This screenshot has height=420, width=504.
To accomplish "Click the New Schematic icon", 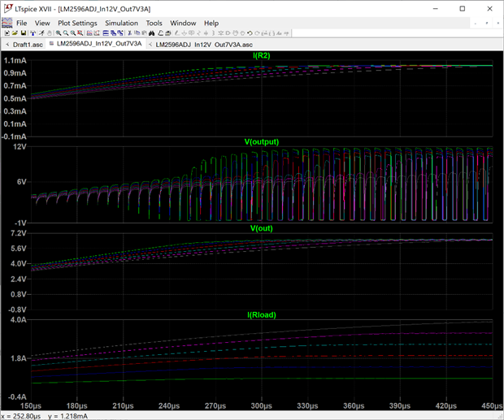I will [7, 33].
